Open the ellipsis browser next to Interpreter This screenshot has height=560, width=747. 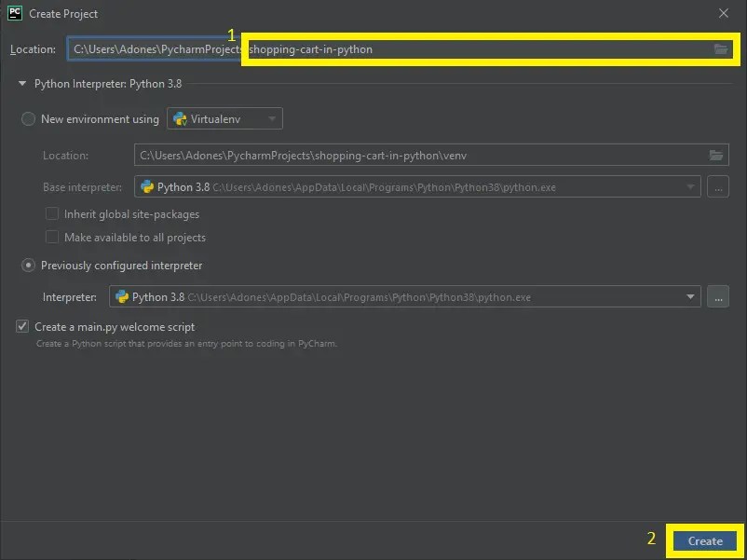click(717, 296)
